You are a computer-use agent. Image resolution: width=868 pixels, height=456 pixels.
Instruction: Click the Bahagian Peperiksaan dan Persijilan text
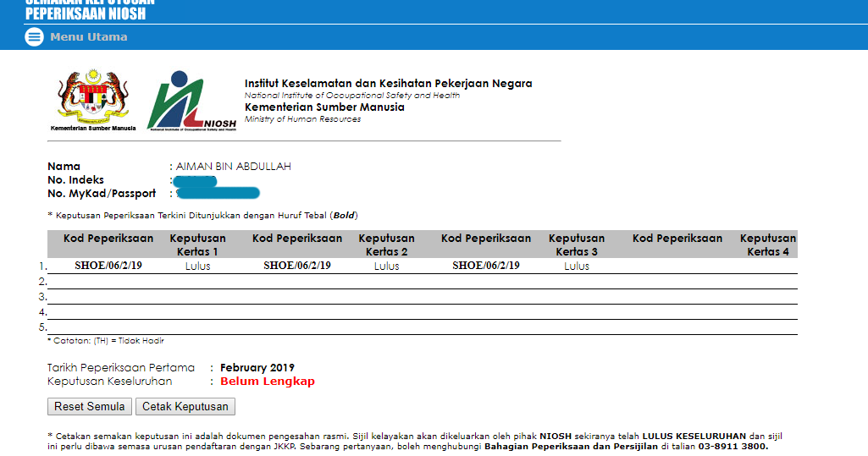point(572,447)
